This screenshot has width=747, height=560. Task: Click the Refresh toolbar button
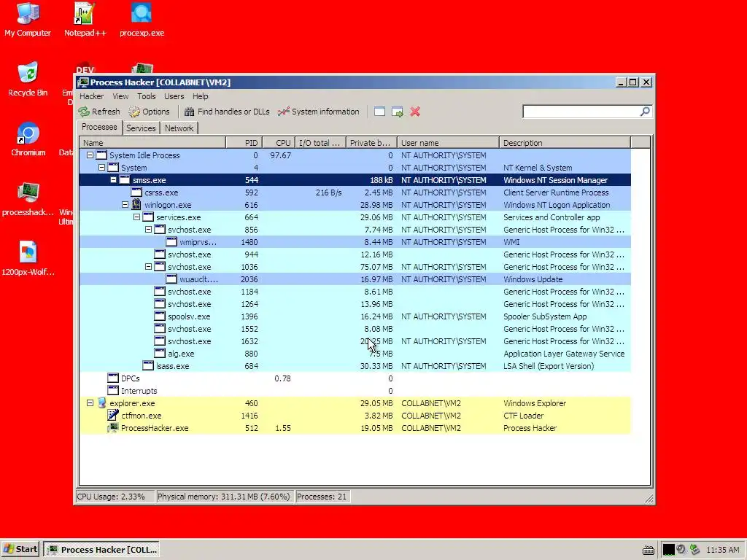(99, 112)
